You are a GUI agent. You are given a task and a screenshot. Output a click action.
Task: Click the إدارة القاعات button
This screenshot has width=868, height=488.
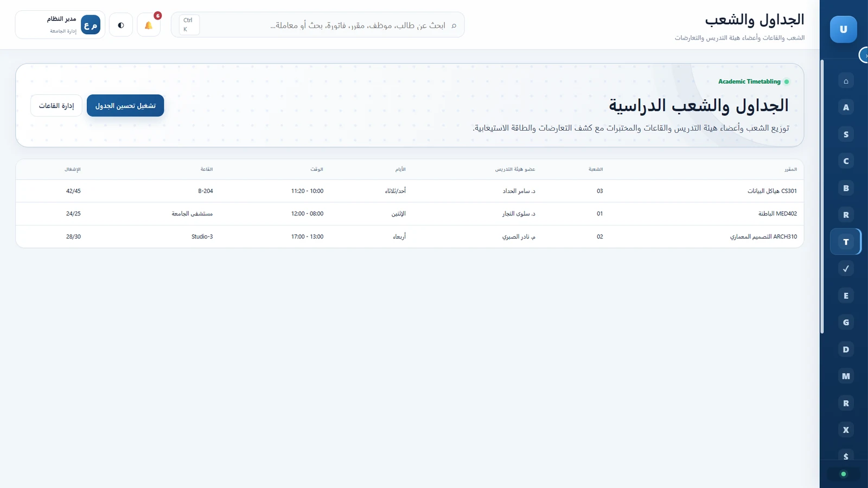[x=56, y=106]
